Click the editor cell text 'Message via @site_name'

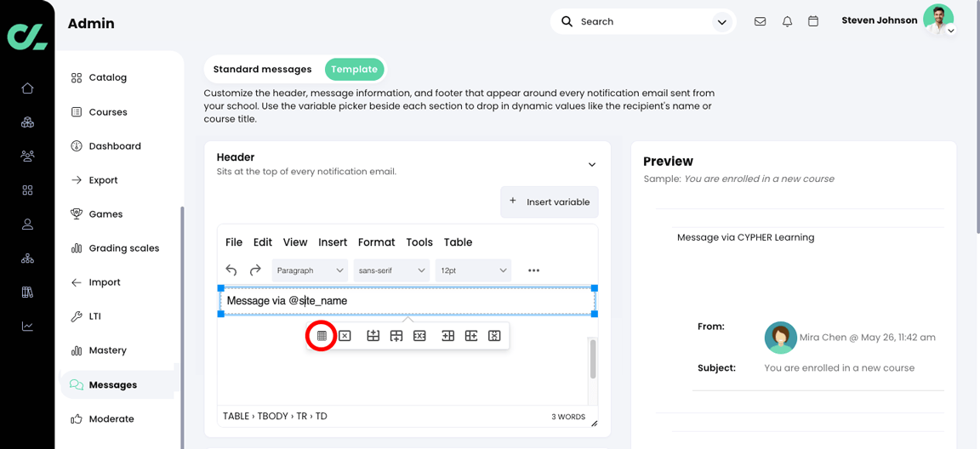click(x=287, y=301)
